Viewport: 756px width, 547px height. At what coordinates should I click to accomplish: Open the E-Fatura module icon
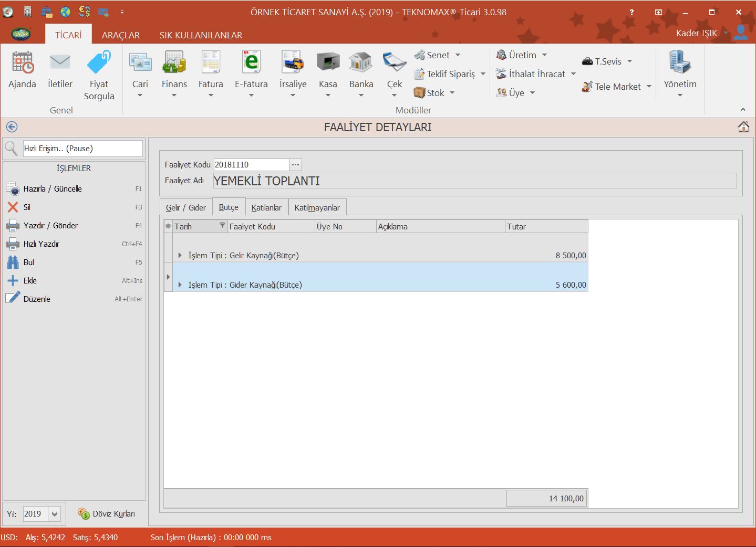pos(251,63)
